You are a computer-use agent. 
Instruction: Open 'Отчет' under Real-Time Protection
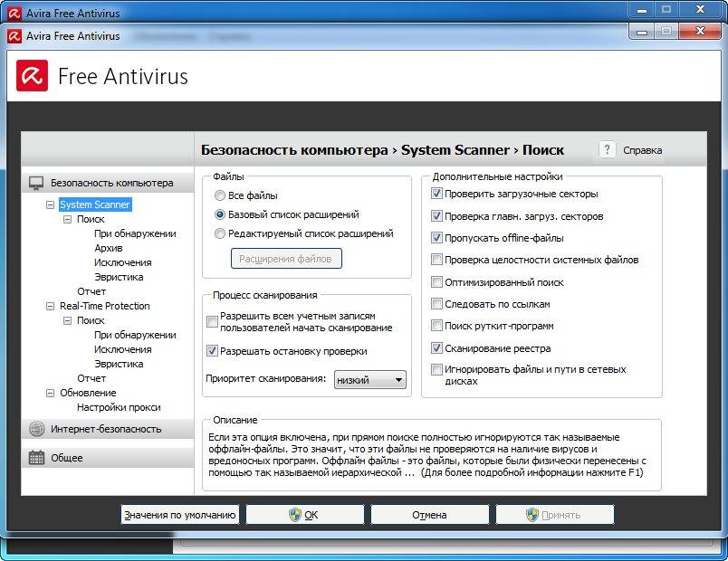91,378
